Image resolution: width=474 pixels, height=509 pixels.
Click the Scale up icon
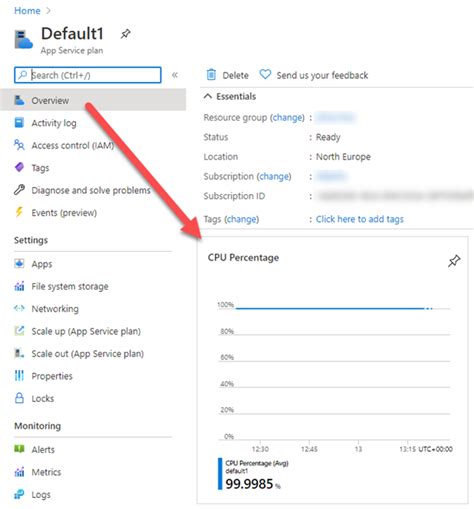coord(19,331)
